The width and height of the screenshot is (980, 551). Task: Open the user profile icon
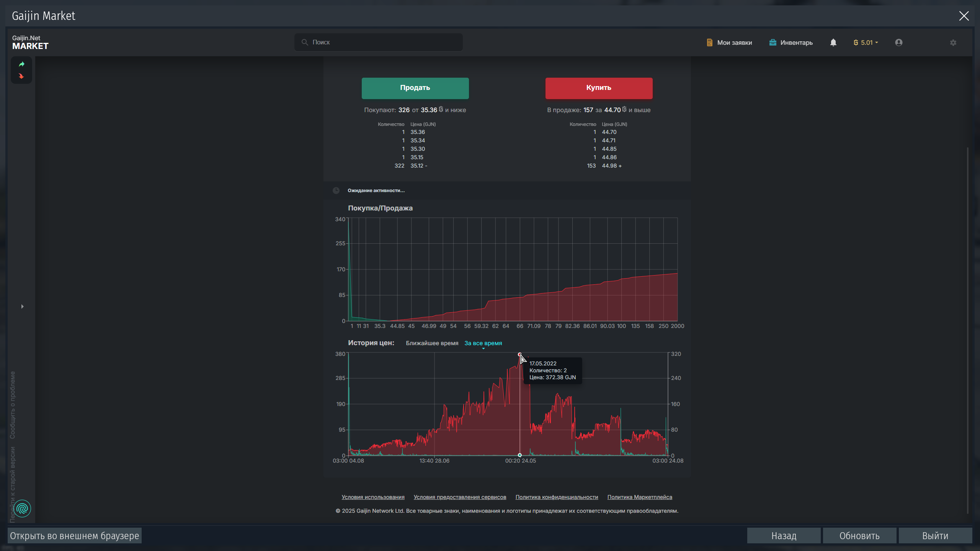point(898,42)
